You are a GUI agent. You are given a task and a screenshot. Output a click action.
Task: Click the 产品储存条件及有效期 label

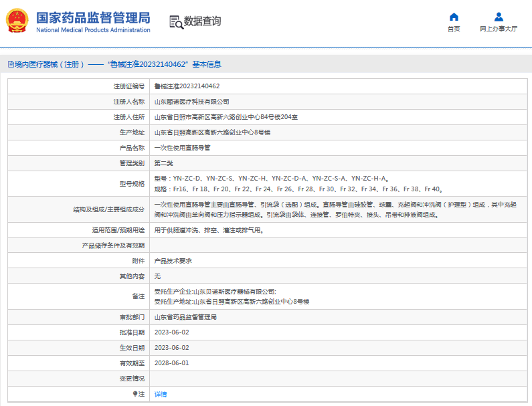(x=113, y=245)
